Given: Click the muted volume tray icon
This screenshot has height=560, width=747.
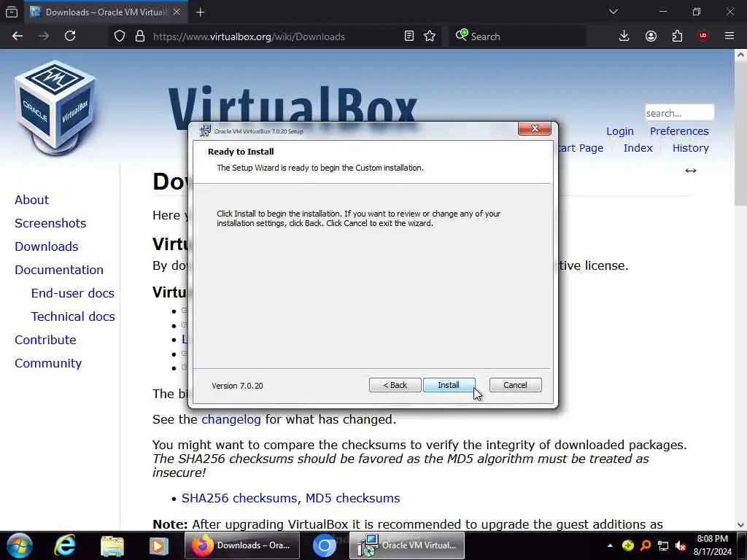Looking at the screenshot, I should tap(681, 545).
